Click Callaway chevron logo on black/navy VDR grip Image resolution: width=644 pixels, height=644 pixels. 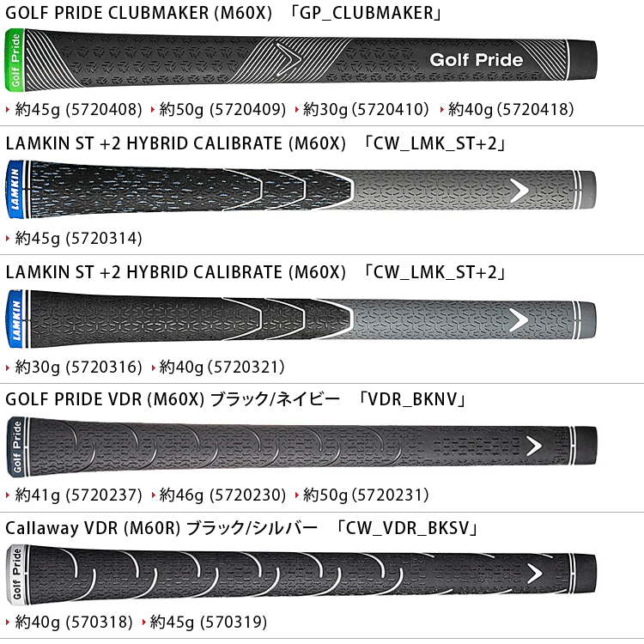pyautogui.click(x=533, y=445)
